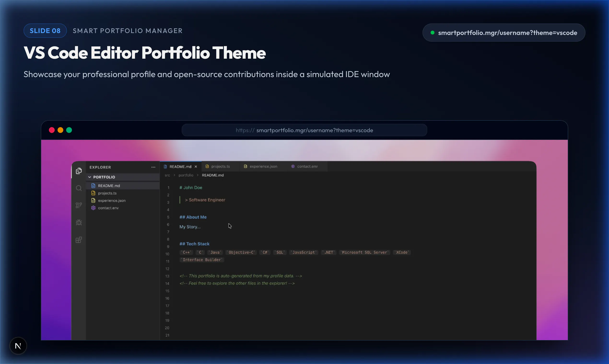Click the 'SQL' tech tag
This screenshot has height=364, width=609.
click(x=280, y=252)
